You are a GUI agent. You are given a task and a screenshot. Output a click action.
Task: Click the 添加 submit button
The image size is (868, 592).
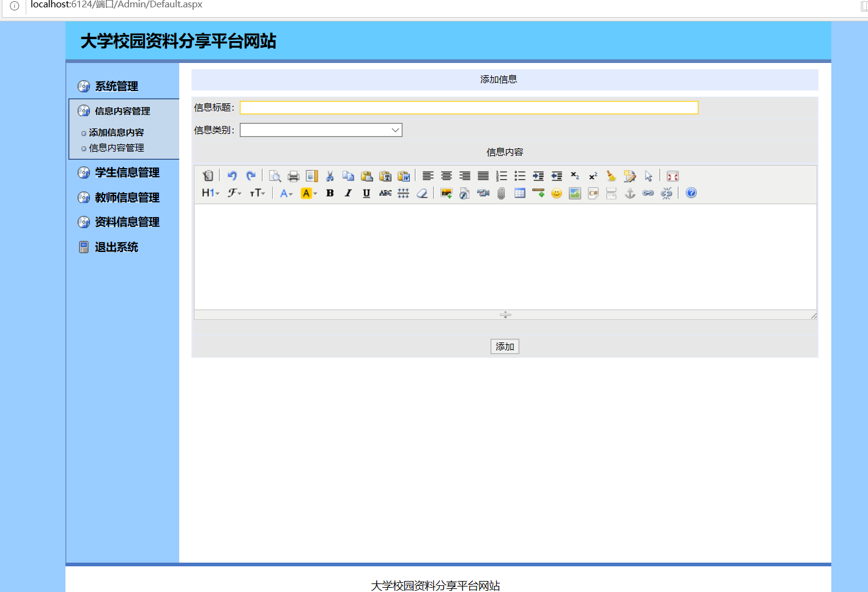tap(505, 347)
